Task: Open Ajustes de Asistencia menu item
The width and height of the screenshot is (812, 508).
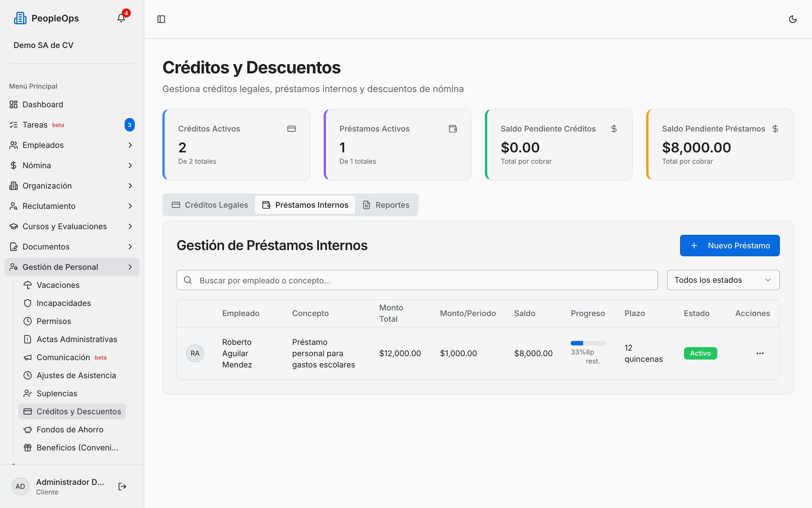Action: (72, 375)
